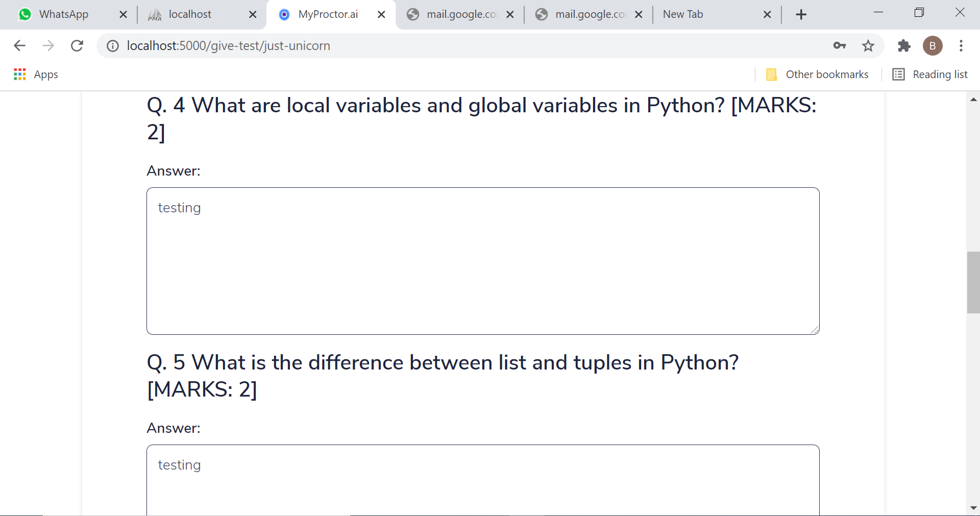Reload the current page
The image size is (980, 516).
point(77,46)
